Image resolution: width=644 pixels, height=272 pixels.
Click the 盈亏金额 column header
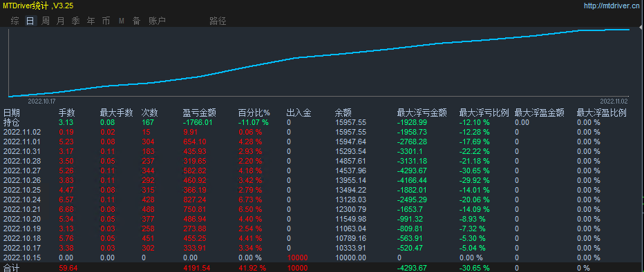(x=200, y=113)
